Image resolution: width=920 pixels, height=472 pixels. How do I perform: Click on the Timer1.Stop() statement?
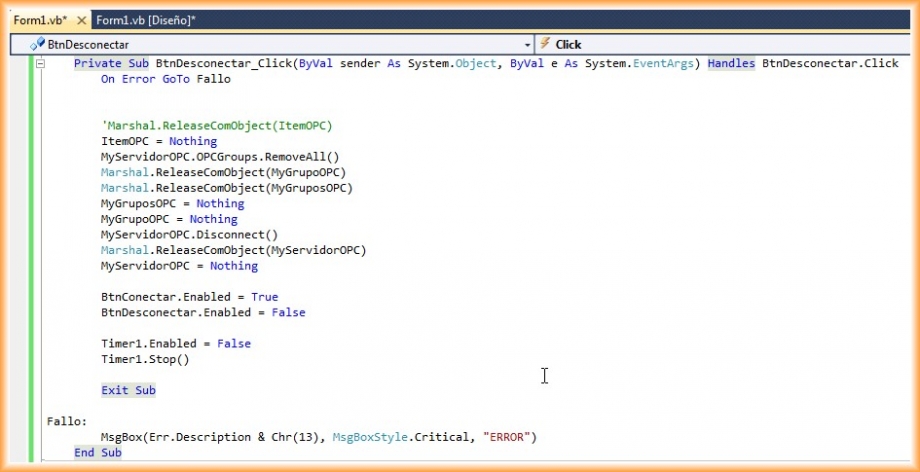click(x=145, y=359)
